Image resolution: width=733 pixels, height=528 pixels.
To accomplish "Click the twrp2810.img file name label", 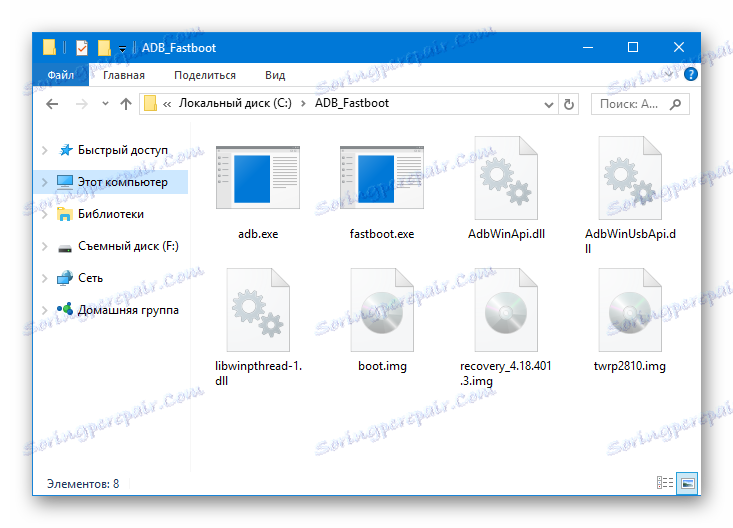I will (x=630, y=366).
